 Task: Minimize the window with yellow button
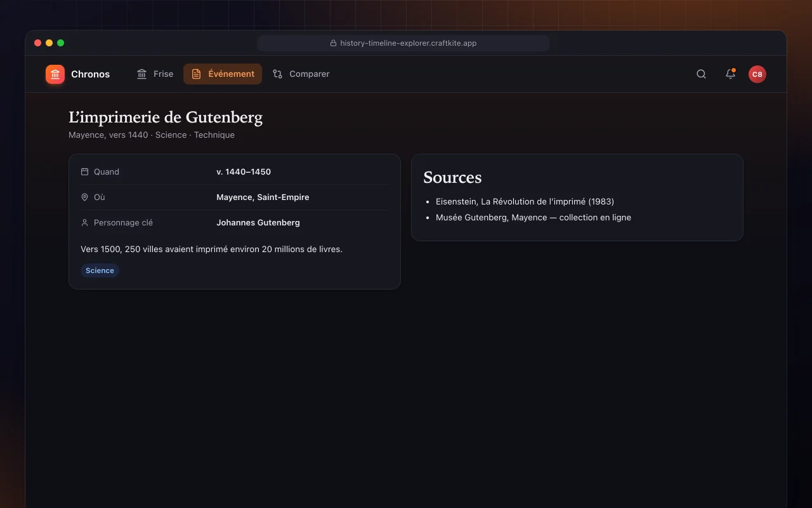tap(49, 43)
